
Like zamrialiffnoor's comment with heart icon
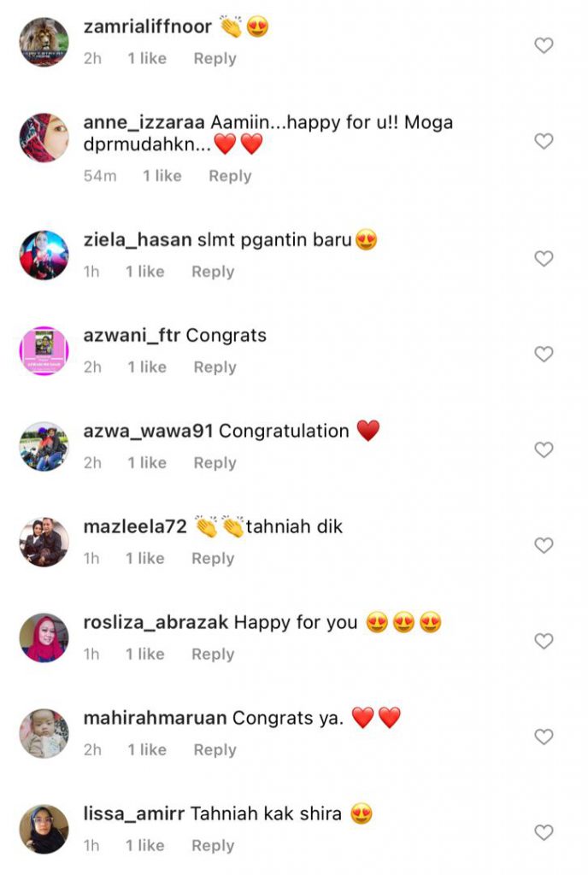544,45
